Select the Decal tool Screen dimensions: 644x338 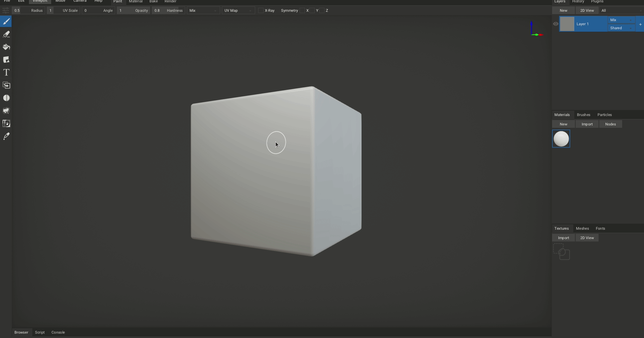coord(6,60)
